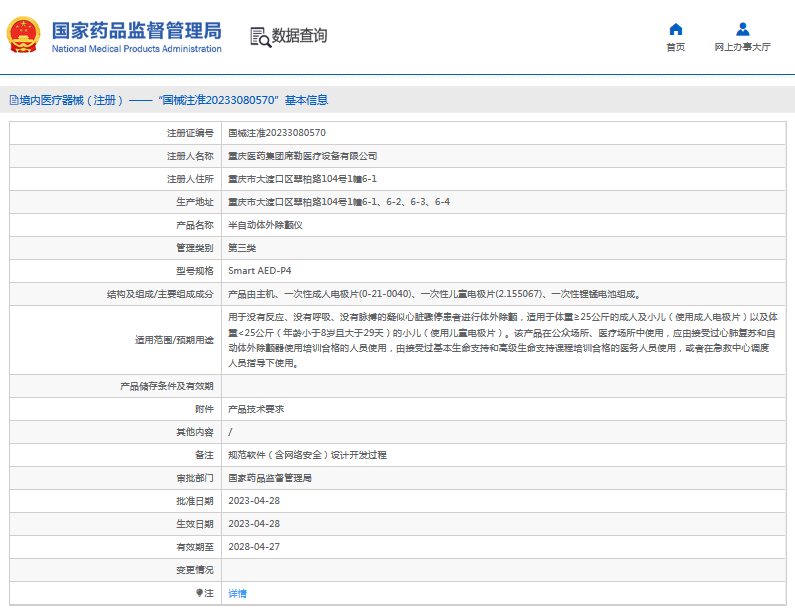
Task: Click the structure composition text 产品由主机
Action: pos(435,294)
